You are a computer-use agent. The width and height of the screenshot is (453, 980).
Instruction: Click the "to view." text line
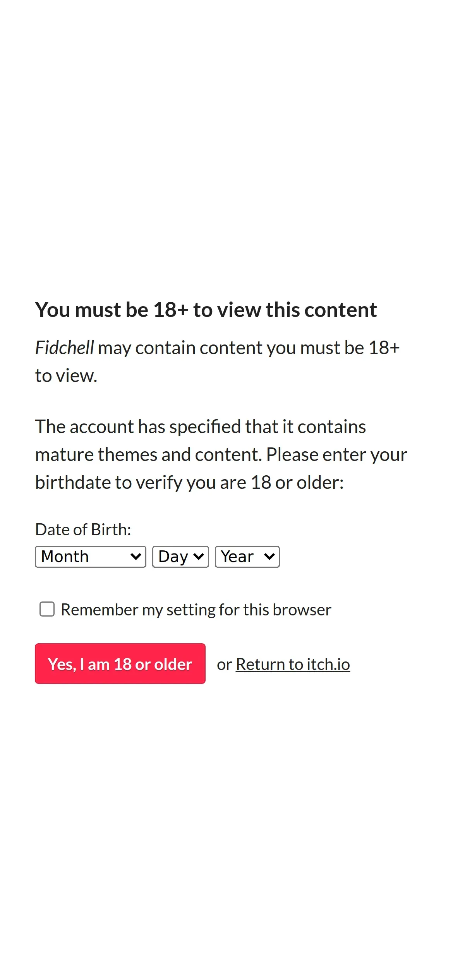click(66, 376)
